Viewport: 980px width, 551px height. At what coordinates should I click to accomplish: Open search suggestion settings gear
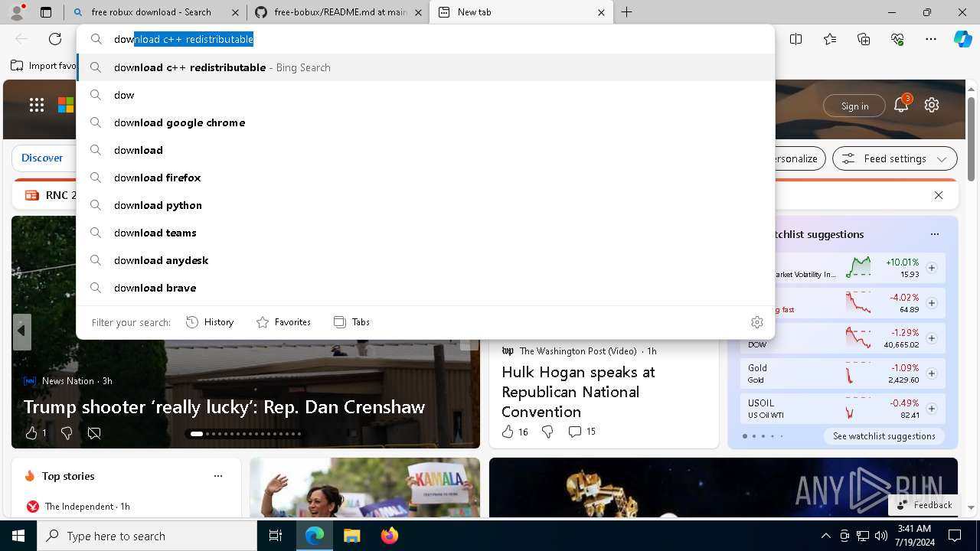[757, 322]
